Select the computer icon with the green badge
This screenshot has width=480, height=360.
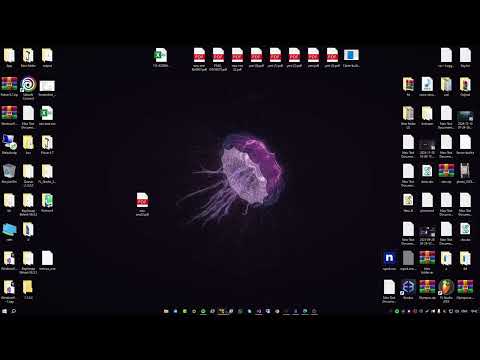pyautogui.click(x=9, y=143)
